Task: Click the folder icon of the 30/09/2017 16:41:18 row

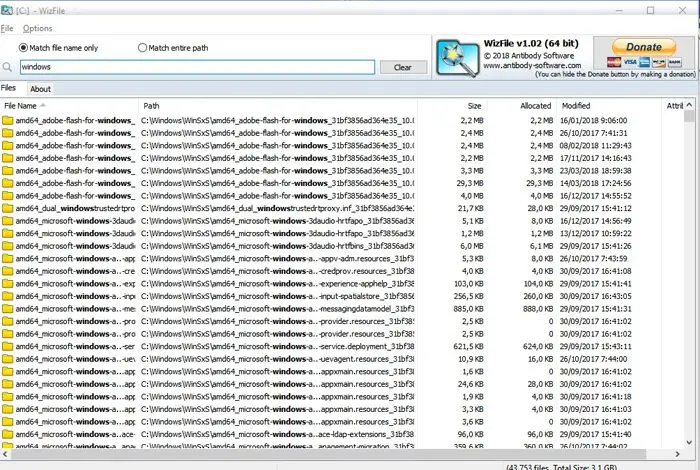Action: click(x=7, y=396)
